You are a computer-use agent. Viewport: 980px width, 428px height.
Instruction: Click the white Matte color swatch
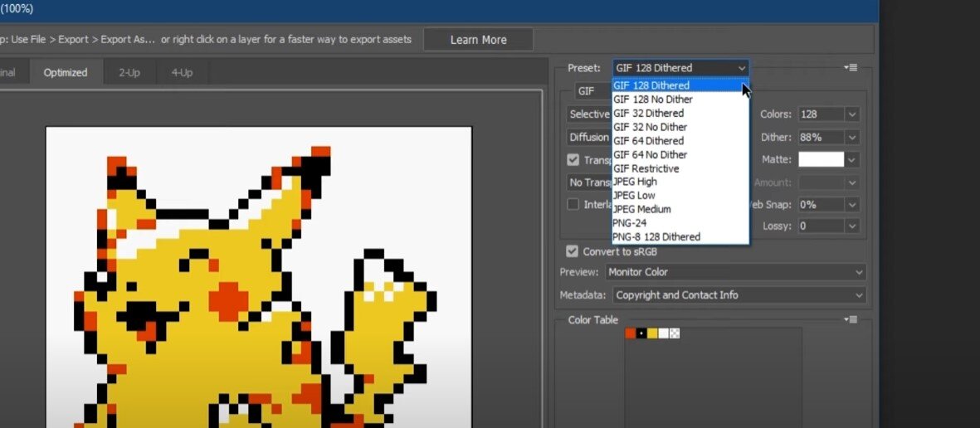[x=820, y=159]
